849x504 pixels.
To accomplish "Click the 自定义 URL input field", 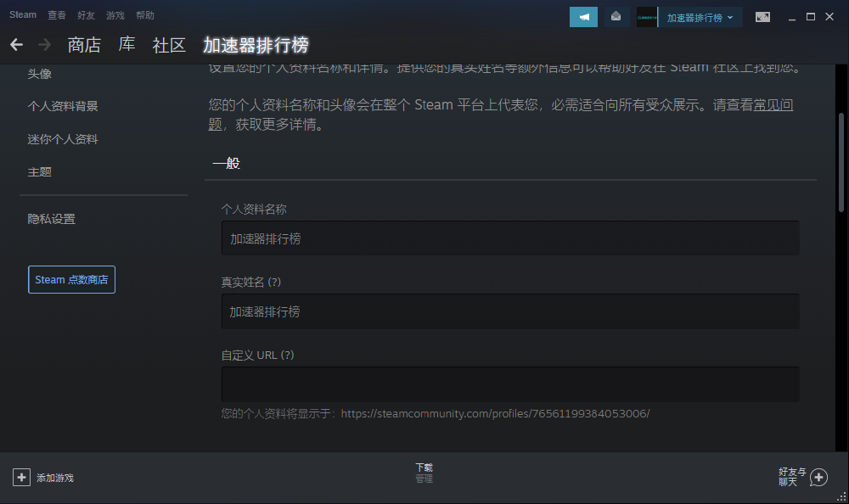I will coord(510,384).
